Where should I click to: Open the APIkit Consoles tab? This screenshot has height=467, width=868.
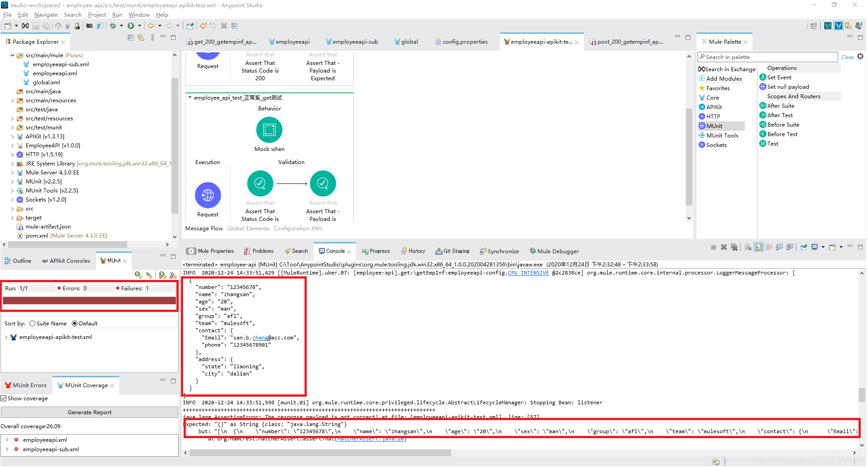pyautogui.click(x=66, y=261)
